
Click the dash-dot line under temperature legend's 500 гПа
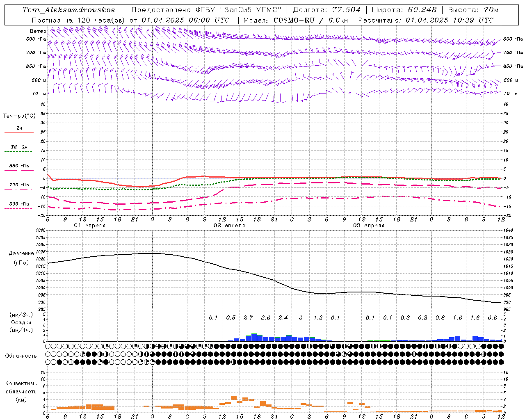(18, 209)
